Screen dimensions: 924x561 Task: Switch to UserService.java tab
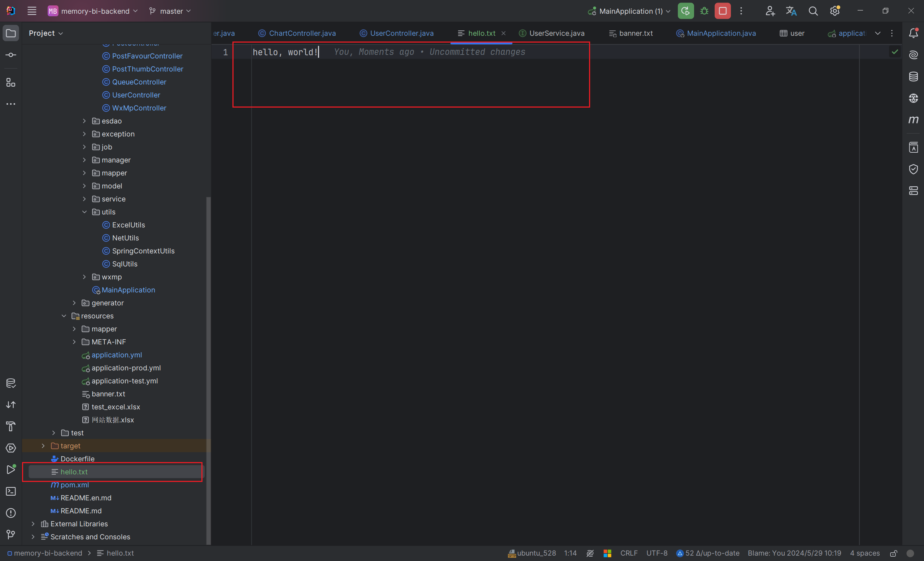tap(552, 33)
